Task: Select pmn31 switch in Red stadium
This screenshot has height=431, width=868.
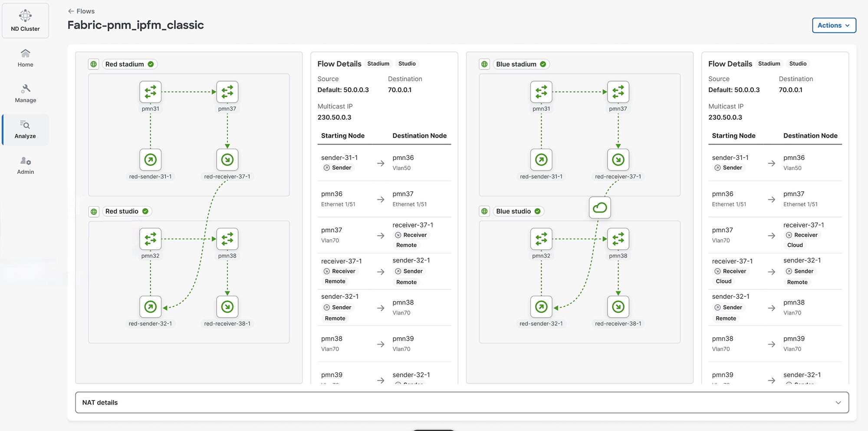Action: (150, 92)
